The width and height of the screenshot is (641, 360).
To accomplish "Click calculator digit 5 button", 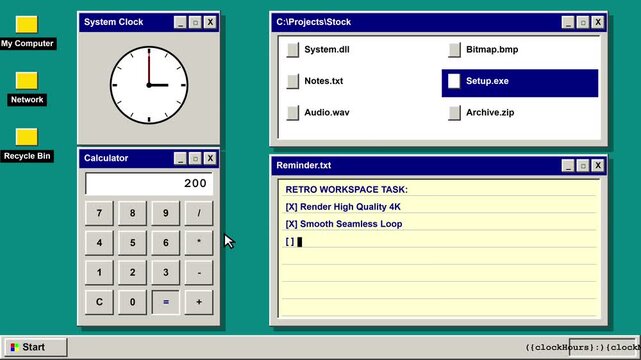I will tap(132, 243).
